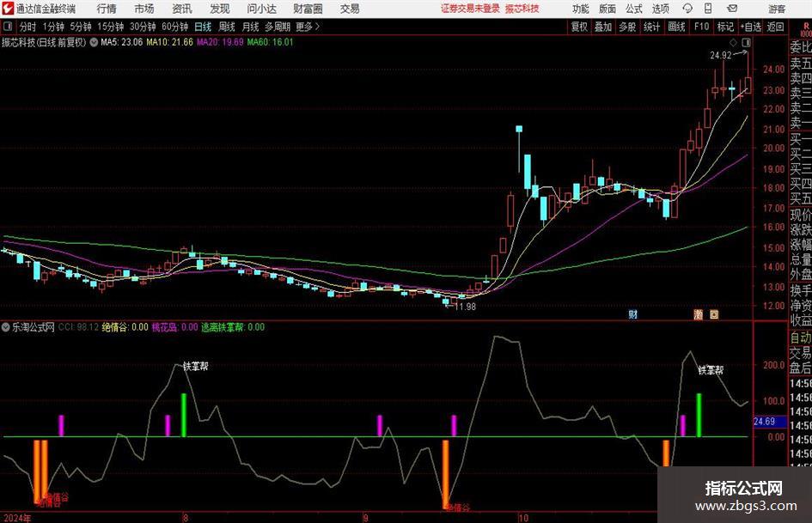Click the MA5: 23.06 indicator label
Screen dimensions: 812x523
[x=121, y=42]
